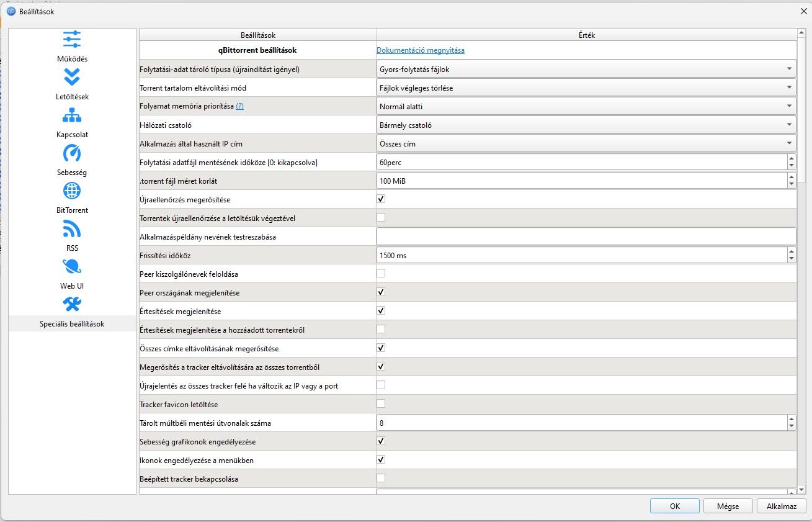Click scrollbar down arrow of settings list
812x522 pixels.
pos(801,490)
